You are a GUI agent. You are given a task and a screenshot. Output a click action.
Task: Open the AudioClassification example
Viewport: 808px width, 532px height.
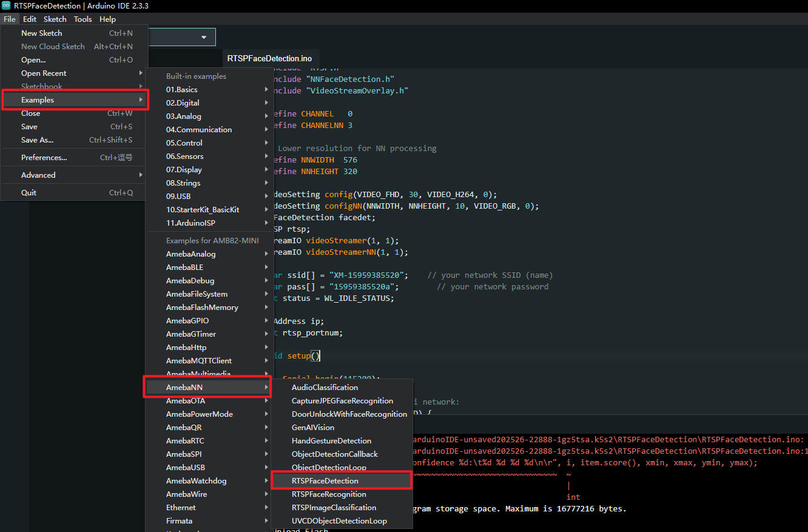pos(342,388)
